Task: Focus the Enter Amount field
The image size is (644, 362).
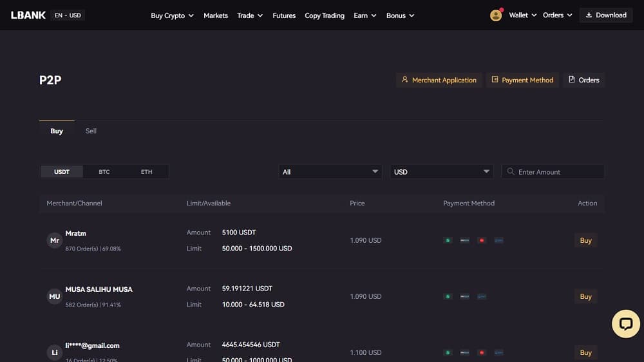Action: tap(553, 172)
